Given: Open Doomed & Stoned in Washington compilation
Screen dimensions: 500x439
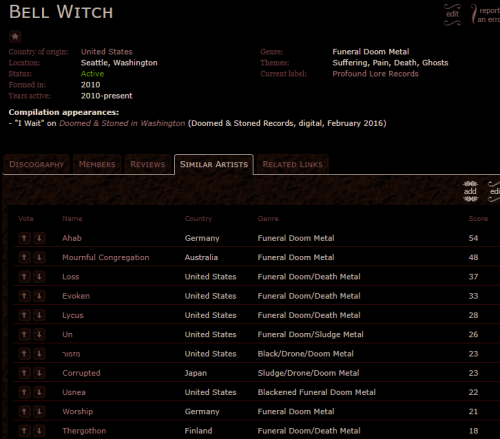Looking at the screenshot, I should [122, 123].
